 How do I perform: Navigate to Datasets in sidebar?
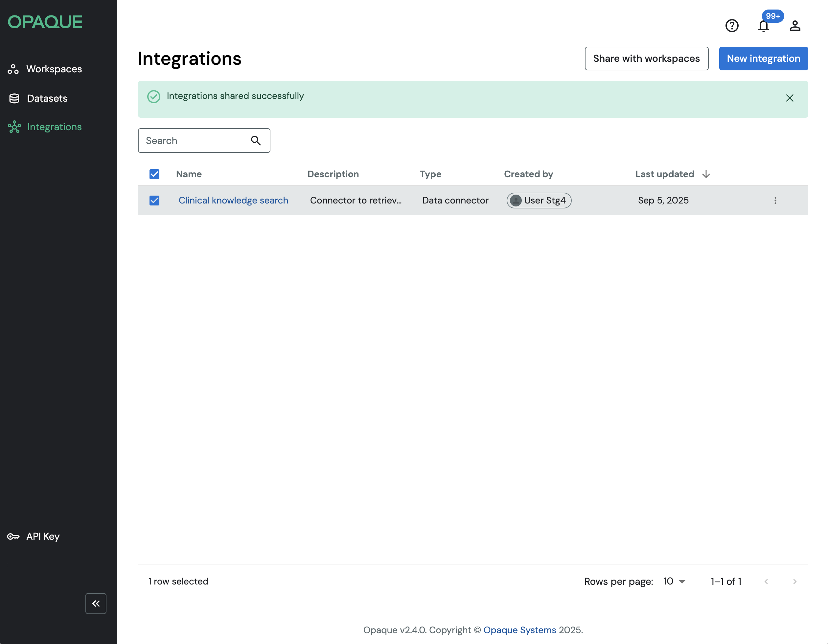pyautogui.click(x=47, y=98)
